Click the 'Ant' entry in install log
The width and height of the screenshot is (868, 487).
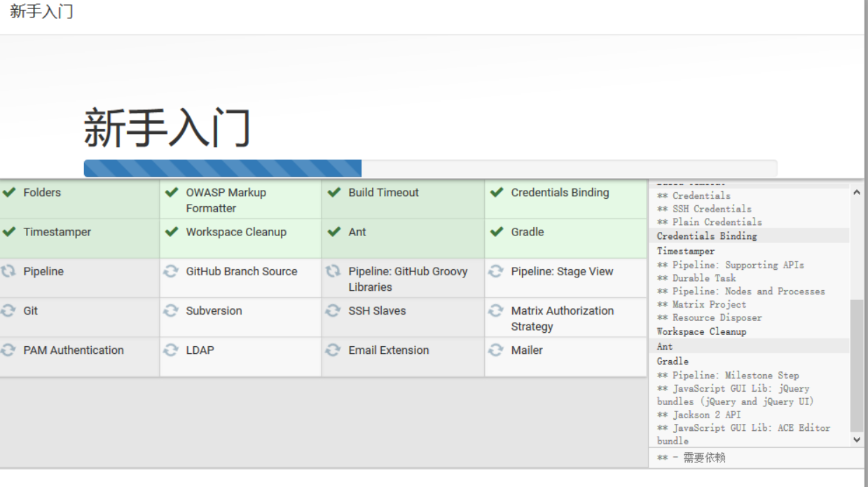click(x=665, y=346)
